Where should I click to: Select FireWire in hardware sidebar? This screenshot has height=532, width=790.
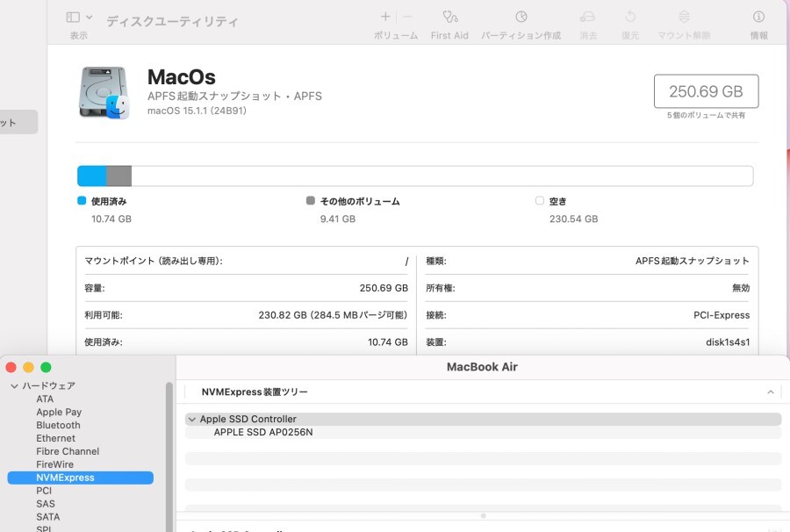point(54,464)
